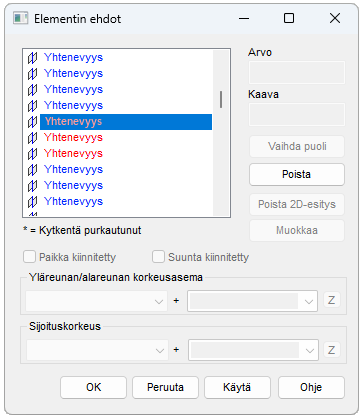Image resolution: width=364 pixels, height=419 pixels.
Task: Confirm the dialog with OK
Action: click(94, 387)
